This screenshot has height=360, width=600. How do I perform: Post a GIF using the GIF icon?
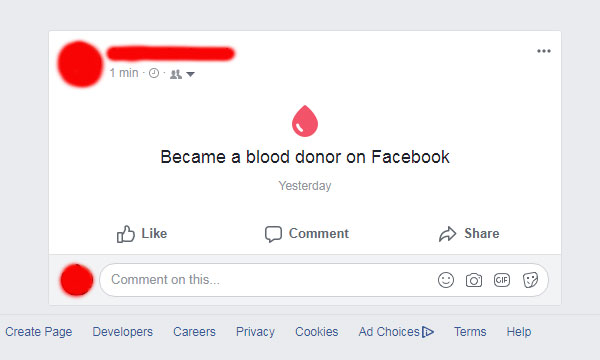502,280
